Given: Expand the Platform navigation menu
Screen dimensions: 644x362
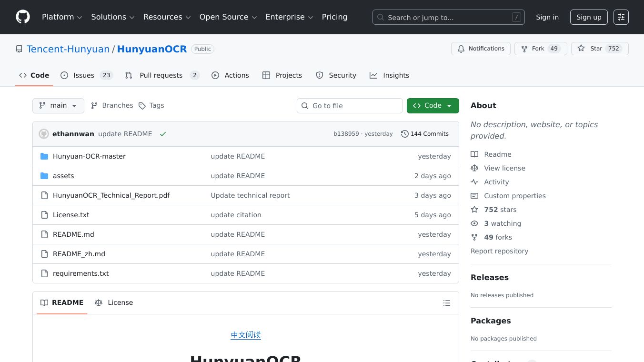Looking at the screenshot, I should (62, 17).
